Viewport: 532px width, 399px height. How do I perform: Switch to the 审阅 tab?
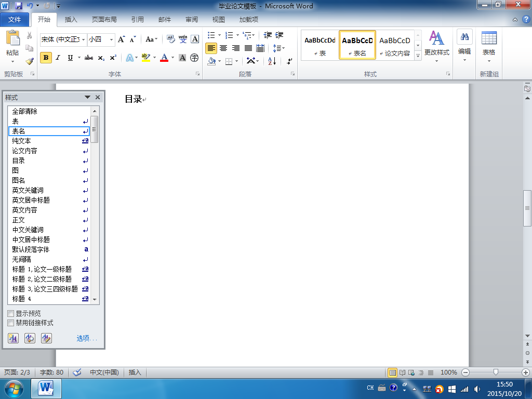click(x=192, y=19)
